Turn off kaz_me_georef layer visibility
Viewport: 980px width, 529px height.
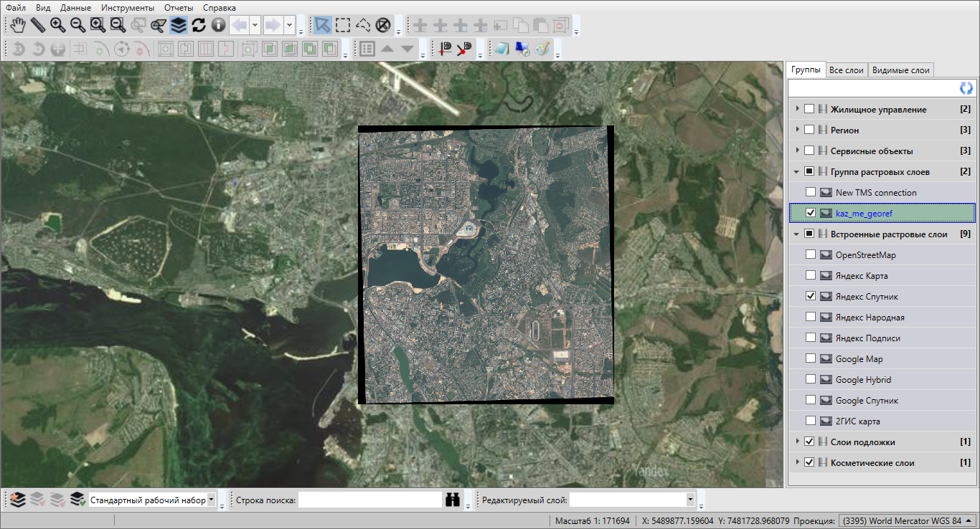click(810, 213)
